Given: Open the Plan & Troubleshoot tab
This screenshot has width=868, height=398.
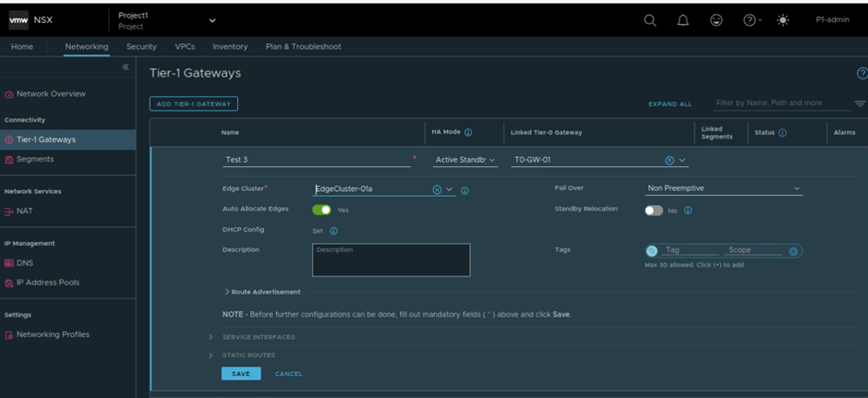Looking at the screenshot, I should (303, 46).
